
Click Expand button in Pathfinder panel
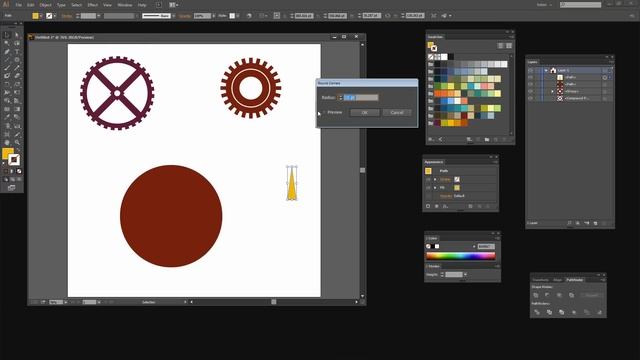coord(591,295)
